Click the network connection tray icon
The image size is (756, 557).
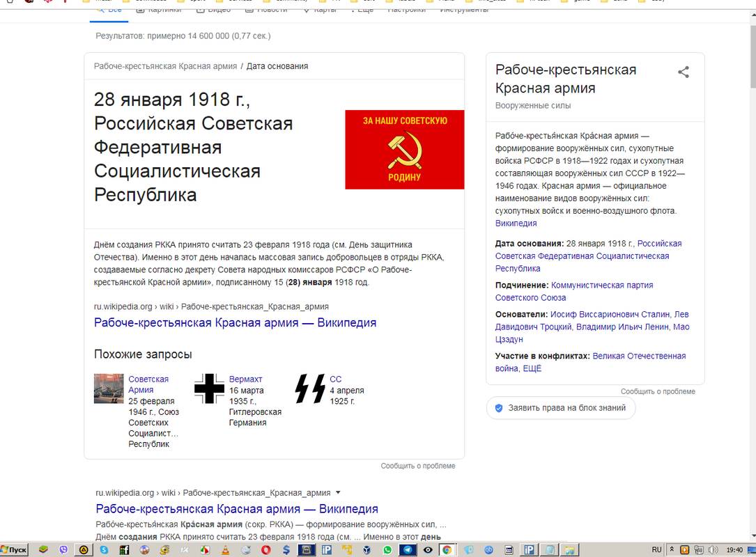coord(698,550)
